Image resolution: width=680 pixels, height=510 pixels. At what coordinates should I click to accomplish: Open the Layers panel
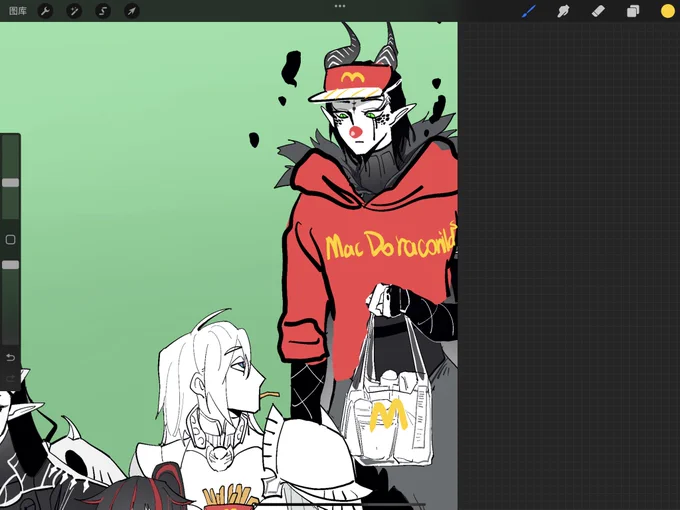coord(633,11)
